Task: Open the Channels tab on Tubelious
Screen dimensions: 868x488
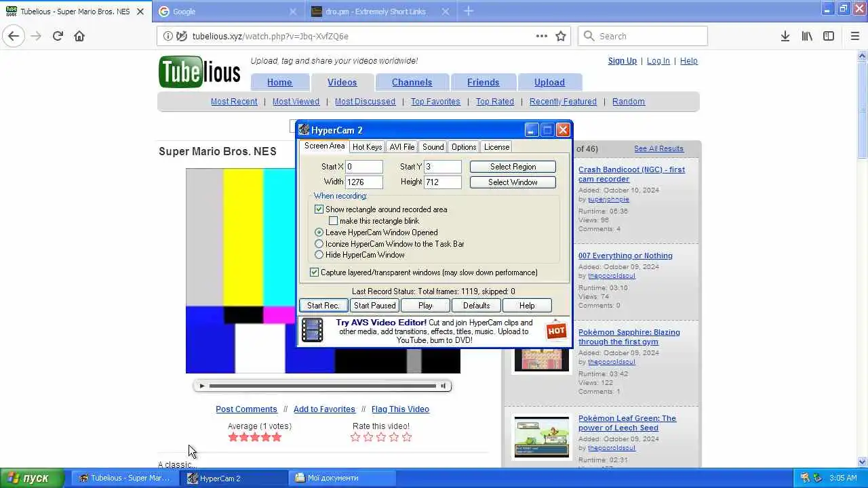Action: click(412, 82)
